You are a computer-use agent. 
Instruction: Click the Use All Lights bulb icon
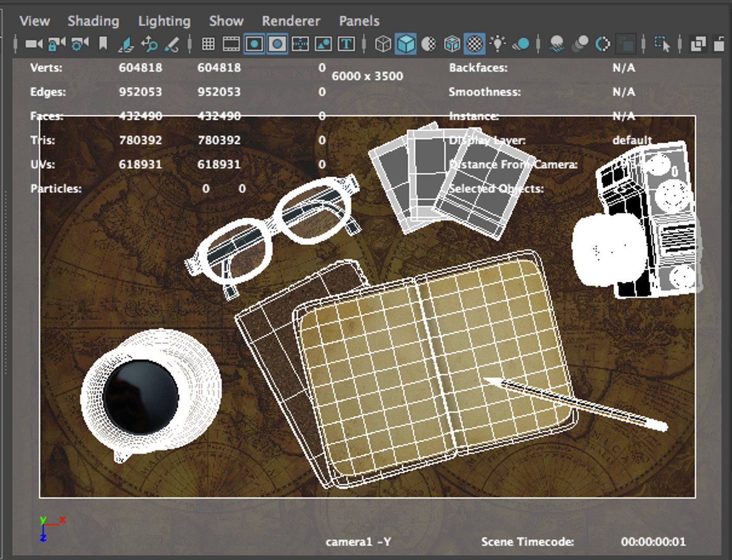click(x=498, y=44)
